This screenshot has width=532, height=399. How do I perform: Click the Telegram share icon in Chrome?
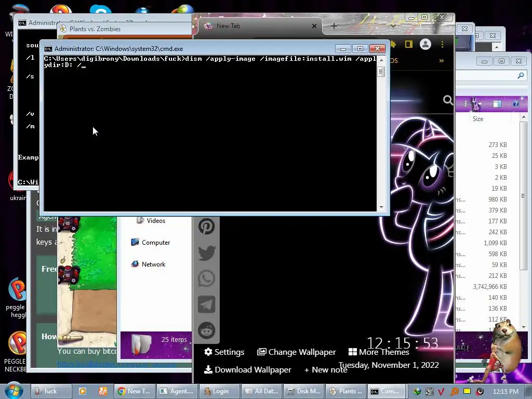[x=206, y=304]
